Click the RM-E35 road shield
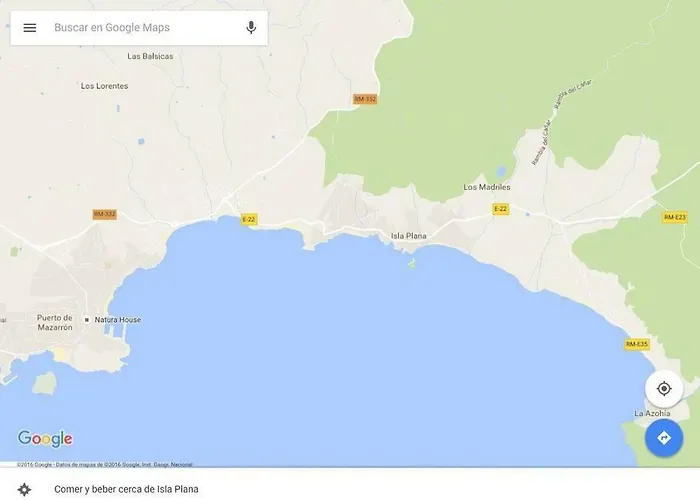700x500 pixels. click(637, 344)
